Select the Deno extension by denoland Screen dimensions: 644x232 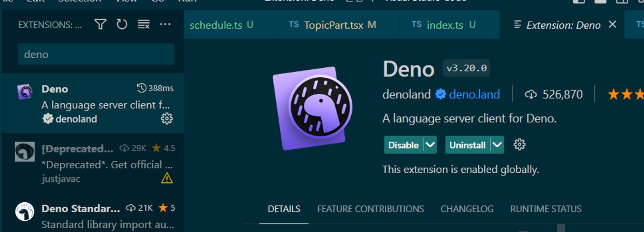pos(93,103)
